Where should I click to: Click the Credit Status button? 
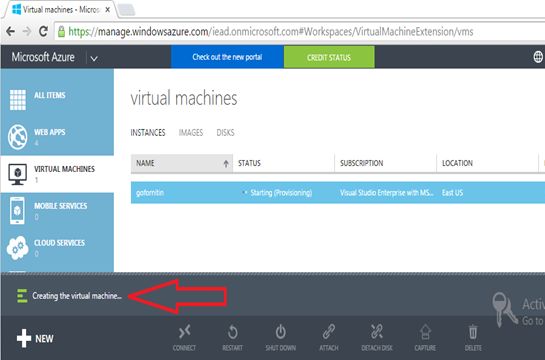click(x=329, y=57)
